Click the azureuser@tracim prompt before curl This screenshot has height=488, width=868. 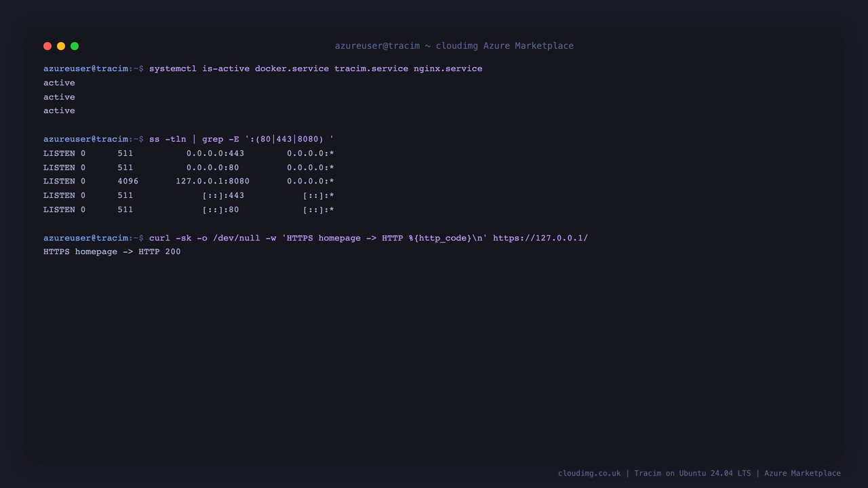tap(85, 238)
